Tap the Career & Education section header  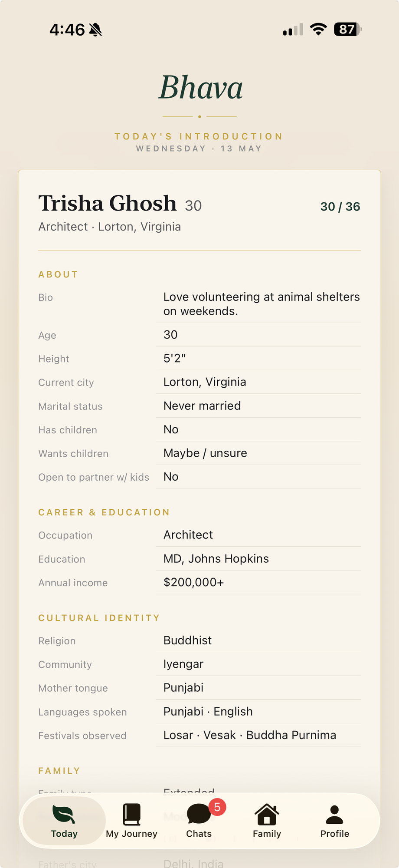104,512
